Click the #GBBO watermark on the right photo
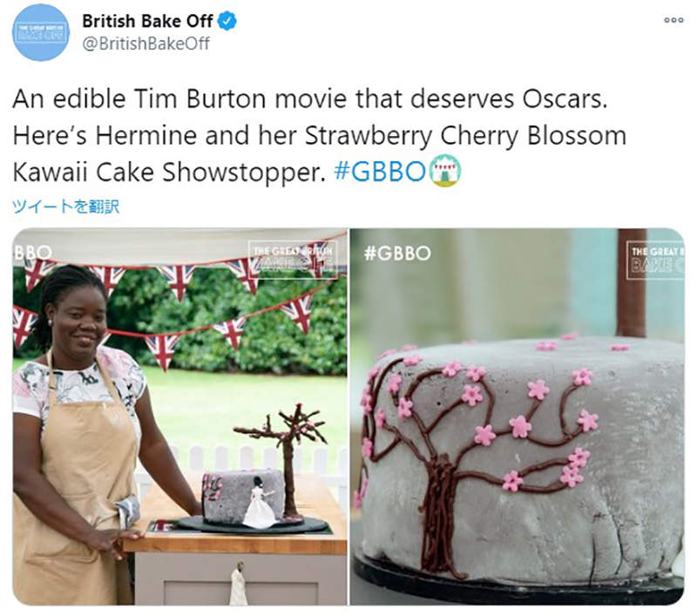This screenshot has width=697, height=616. click(397, 254)
